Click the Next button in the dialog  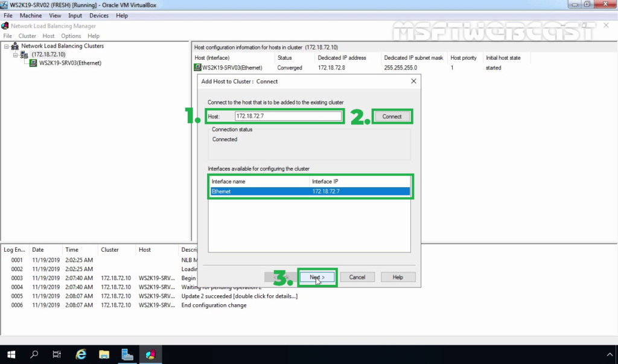(317, 277)
